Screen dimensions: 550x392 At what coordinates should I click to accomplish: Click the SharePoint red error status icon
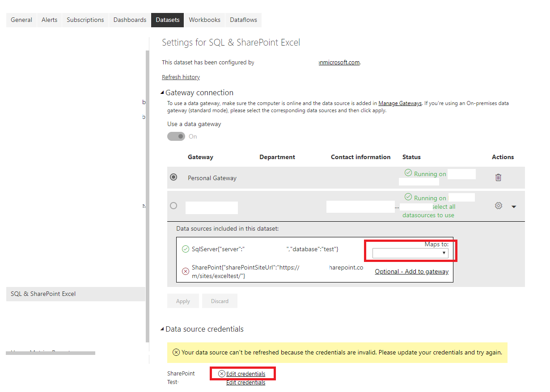(185, 271)
